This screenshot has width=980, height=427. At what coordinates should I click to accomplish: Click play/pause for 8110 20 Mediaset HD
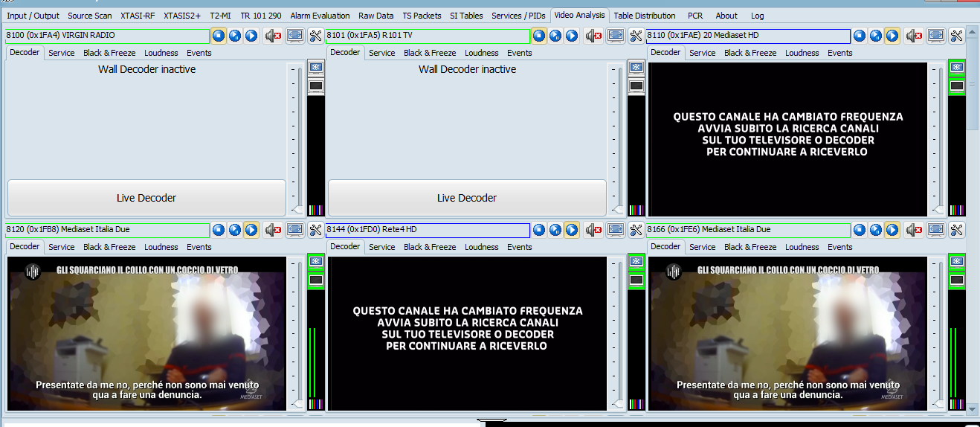pyautogui.click(x=876, y=35)
